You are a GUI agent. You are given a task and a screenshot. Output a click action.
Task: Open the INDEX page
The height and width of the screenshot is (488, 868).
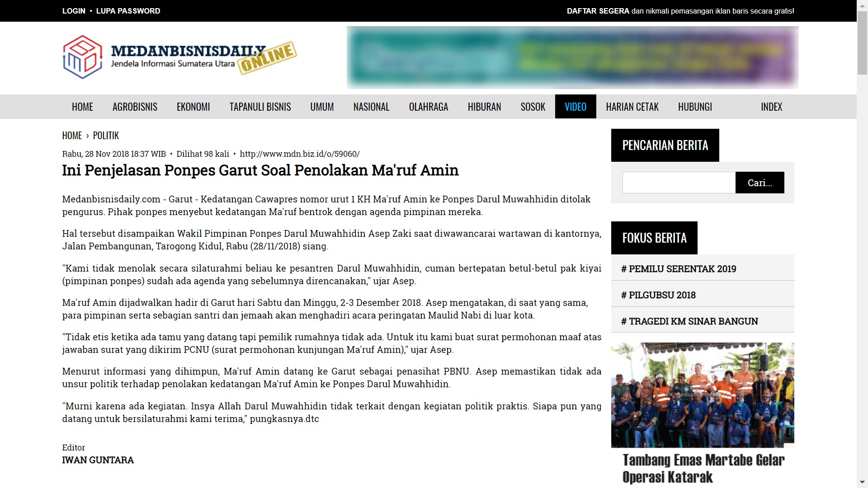click(771, 107)
